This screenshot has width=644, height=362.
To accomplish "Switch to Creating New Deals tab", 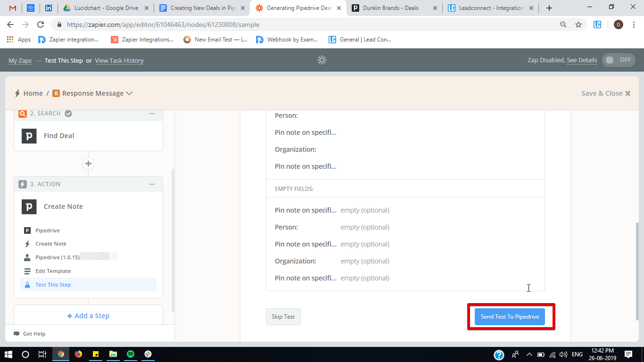I will tap(202, 8).
